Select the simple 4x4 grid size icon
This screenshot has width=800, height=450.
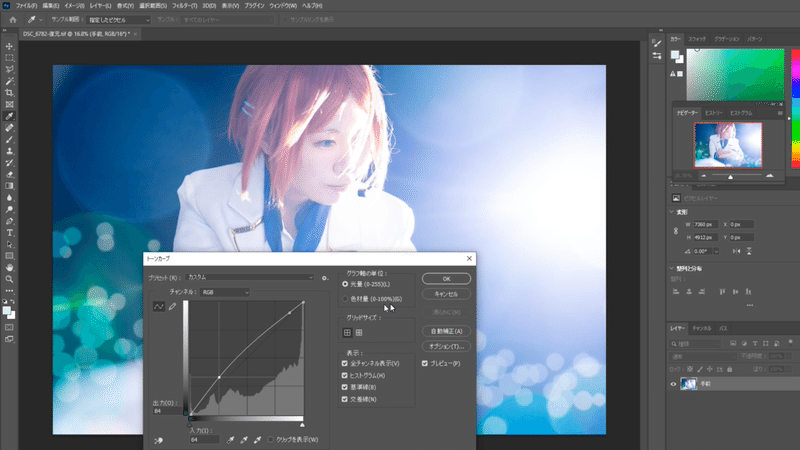pos(347,333)
